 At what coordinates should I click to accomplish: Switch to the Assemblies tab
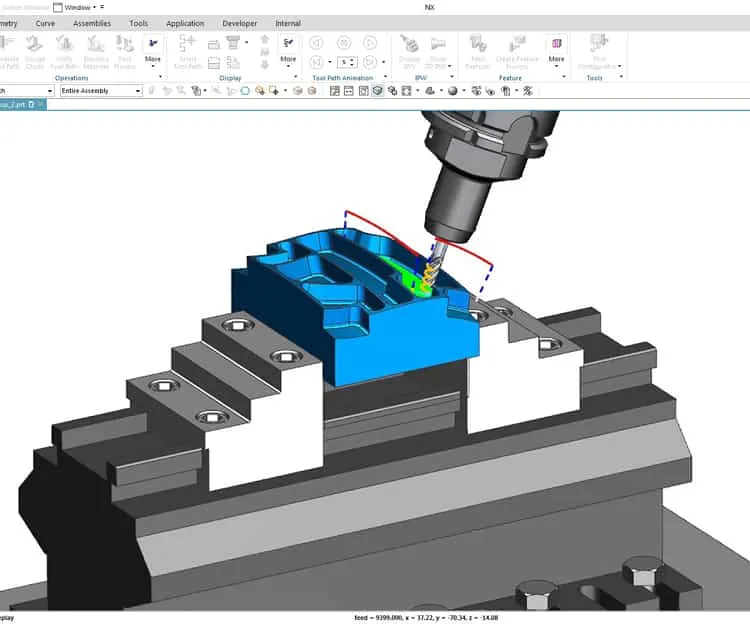(x=92, y=23)
